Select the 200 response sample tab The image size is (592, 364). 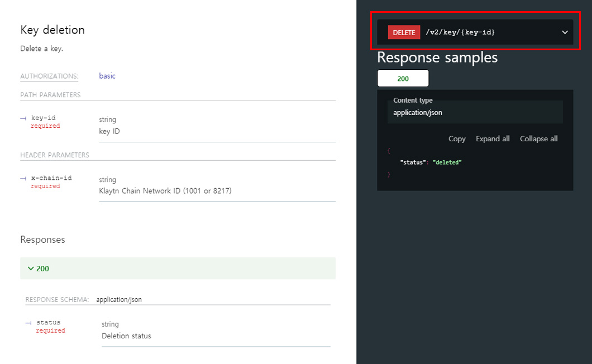[x=403, y=79]
